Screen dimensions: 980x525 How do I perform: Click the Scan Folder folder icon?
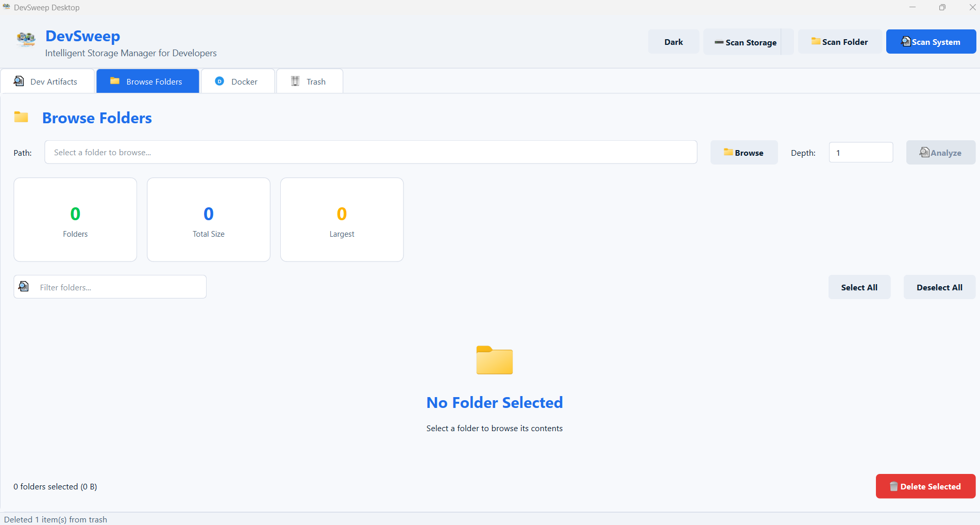click(x=816, y=41)
